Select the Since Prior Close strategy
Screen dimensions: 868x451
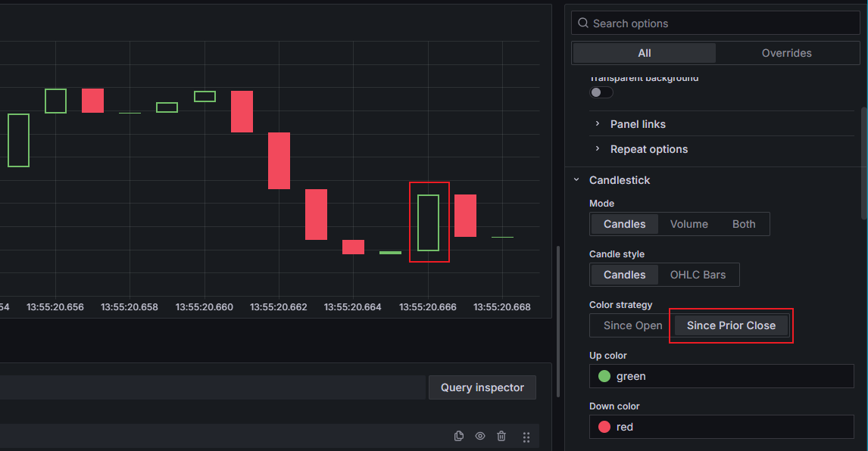click(x=731, y=325)
